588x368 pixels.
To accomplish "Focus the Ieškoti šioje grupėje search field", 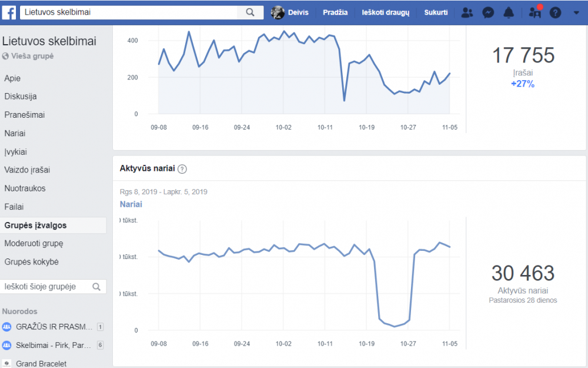I will coord(47,287).
